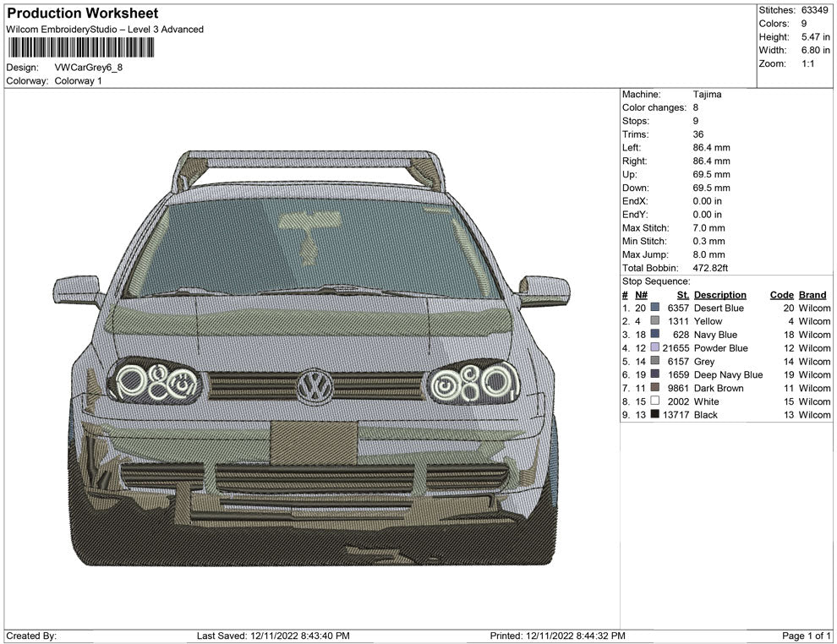Screen dimensions: 837x644
Task: Click the design name VWCarGrey6_8
Action: (x=88, y=68)
